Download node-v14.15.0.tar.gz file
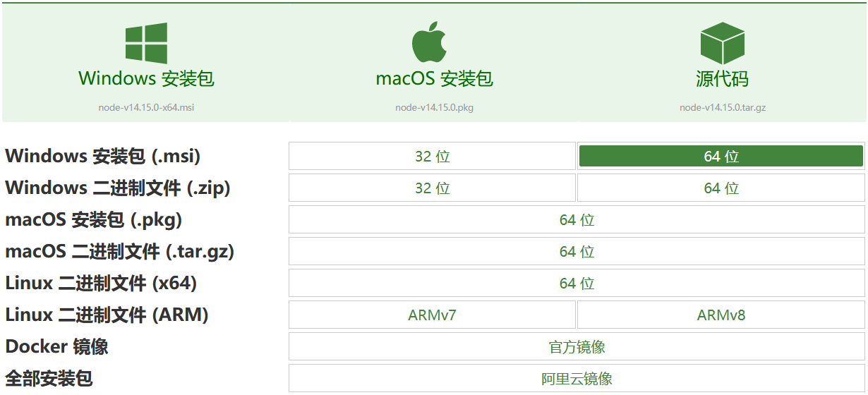The image size is (868, 395). pyautogui.click(x=723, y=108)
